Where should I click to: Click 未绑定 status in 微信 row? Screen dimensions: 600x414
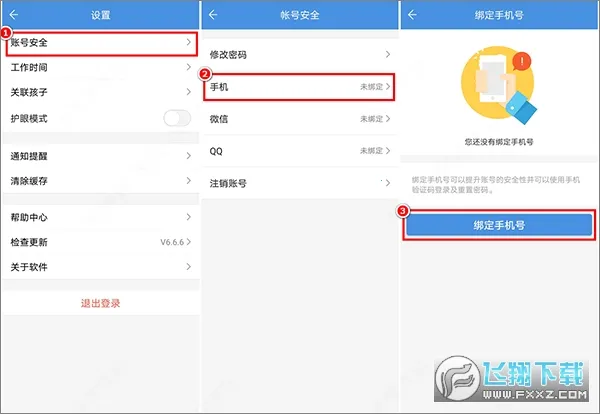(371, 119)
